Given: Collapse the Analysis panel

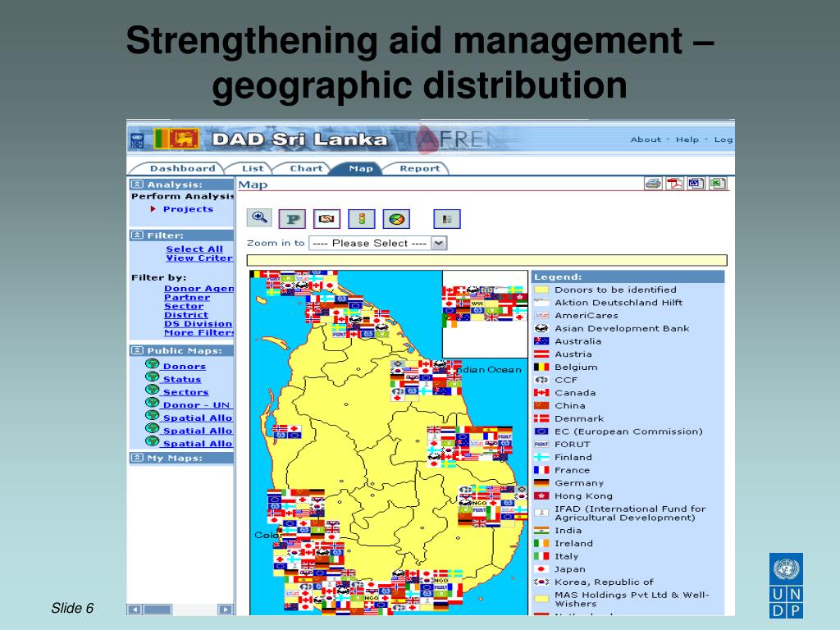Looking at the screenshot, I should coord(137,185).
